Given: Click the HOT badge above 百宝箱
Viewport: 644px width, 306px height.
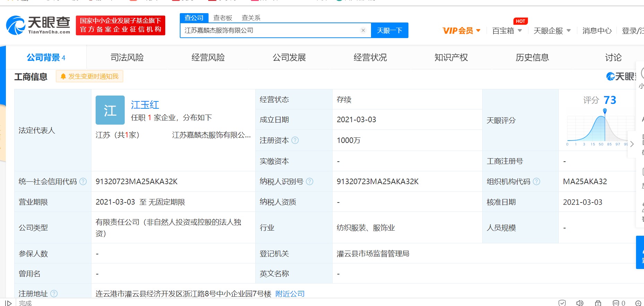Looking at the screenshot, I should pyautogui.click(x=520, y=21).
